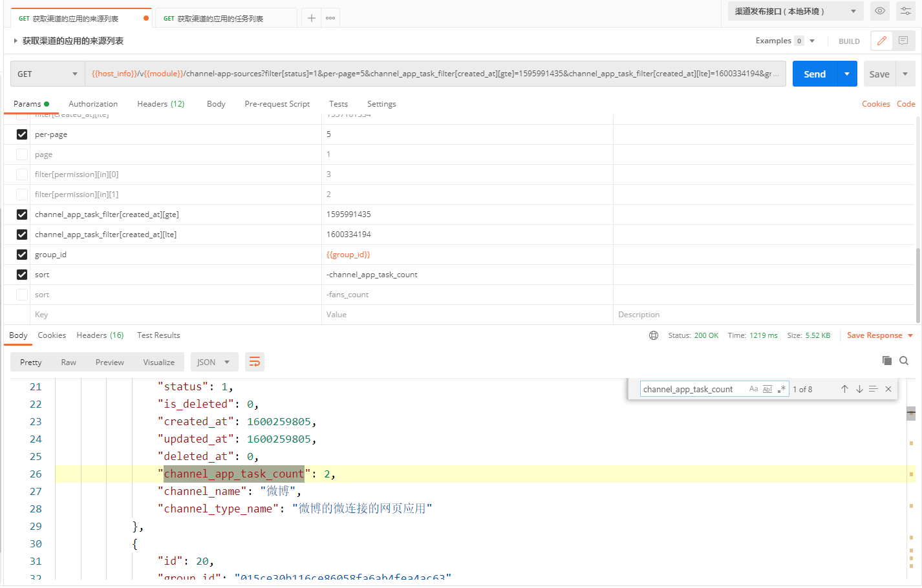Close the find box in response
This screenshot has width=922, height=588.
tap(888, 389)
